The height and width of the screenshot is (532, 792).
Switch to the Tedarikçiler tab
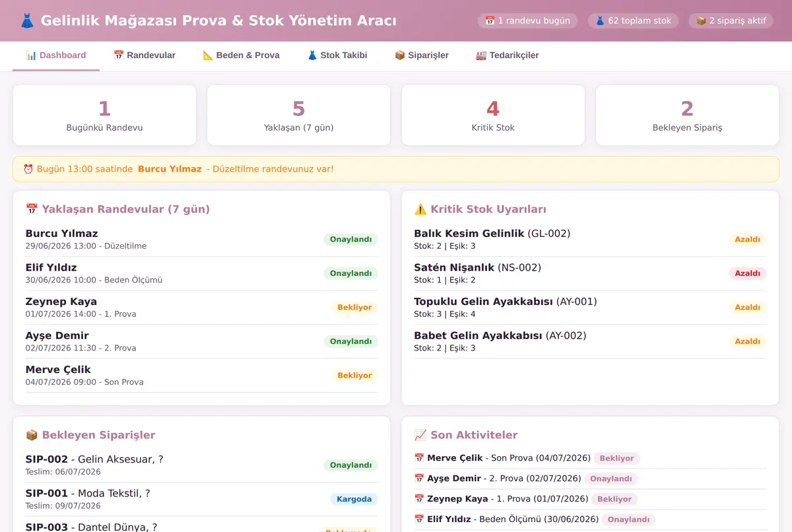[x=508, y=55]
